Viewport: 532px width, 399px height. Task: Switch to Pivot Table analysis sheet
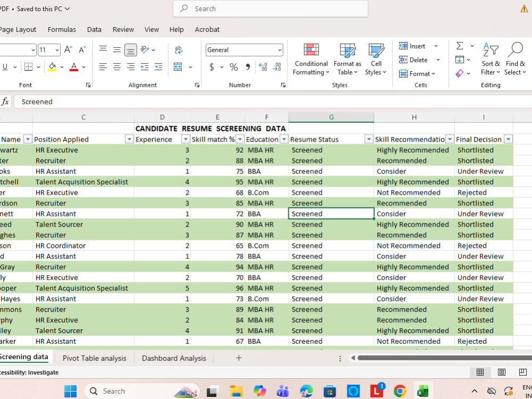point(94,358)
